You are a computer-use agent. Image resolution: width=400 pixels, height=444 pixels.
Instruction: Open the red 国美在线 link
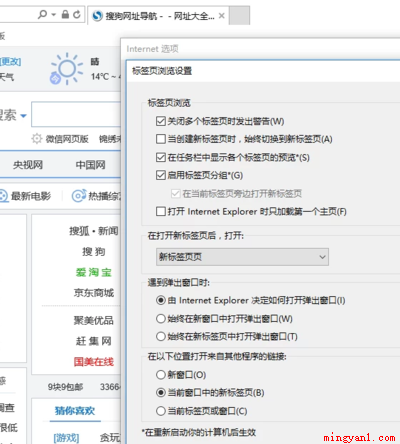tap(94, 362)
